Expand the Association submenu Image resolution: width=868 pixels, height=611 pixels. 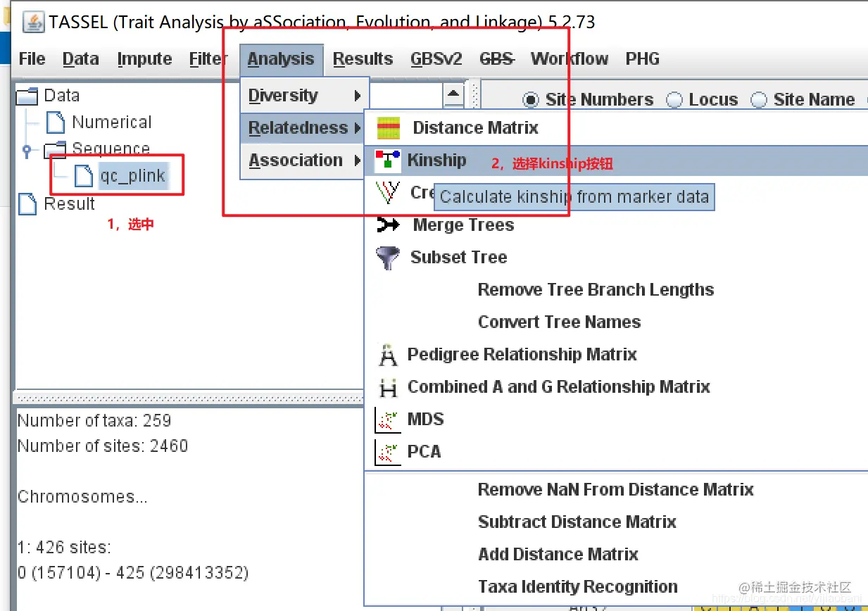(x=305, y=160)
